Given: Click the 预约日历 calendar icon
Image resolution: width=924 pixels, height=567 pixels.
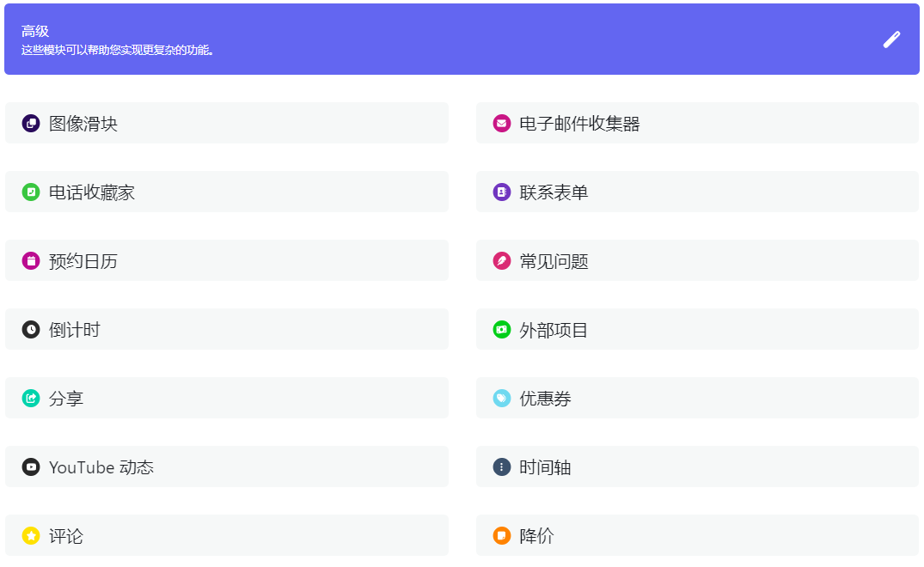Looking at the screenshot, I should [31, 261].
